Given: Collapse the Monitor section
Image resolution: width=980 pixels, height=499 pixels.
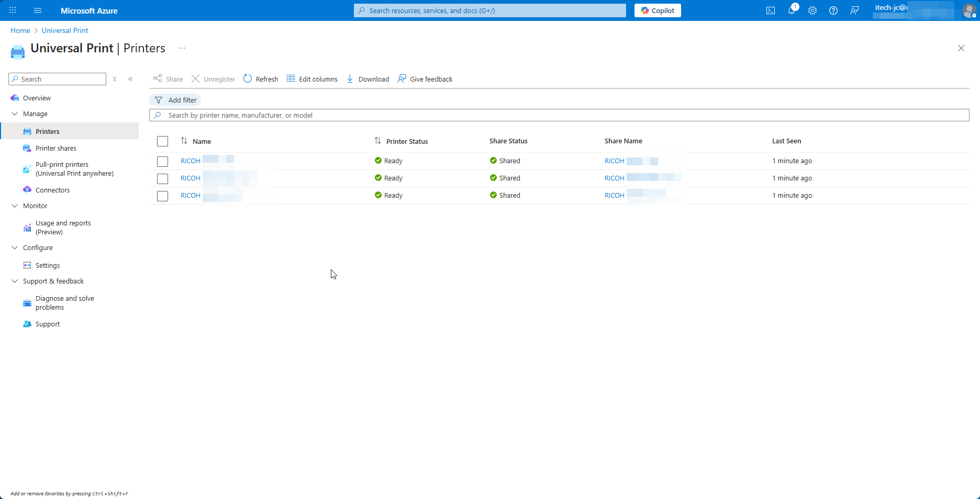Looking at the screenshot, I should pos(15,206).
